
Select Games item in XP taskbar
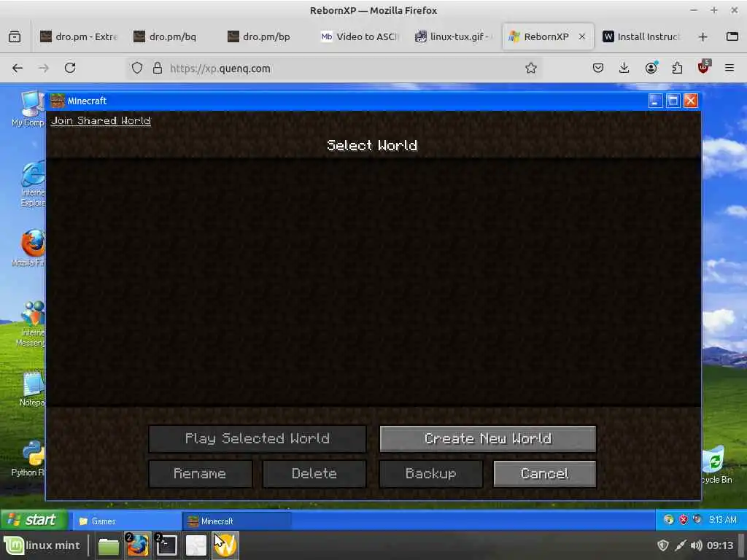(126, 521)
